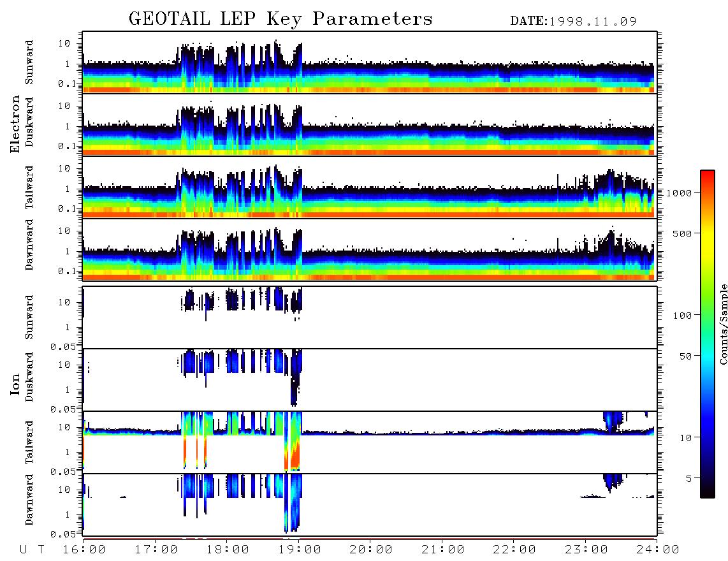Click the Ion "Dawnward" panel label
Viewport: 728px width, 561px height.
click(29, 500)
